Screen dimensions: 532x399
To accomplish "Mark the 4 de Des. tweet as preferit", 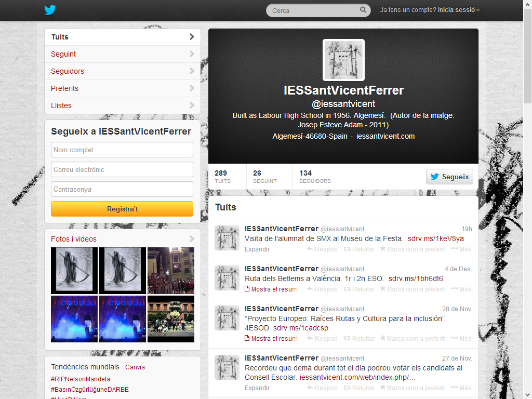I will [412, 289].
